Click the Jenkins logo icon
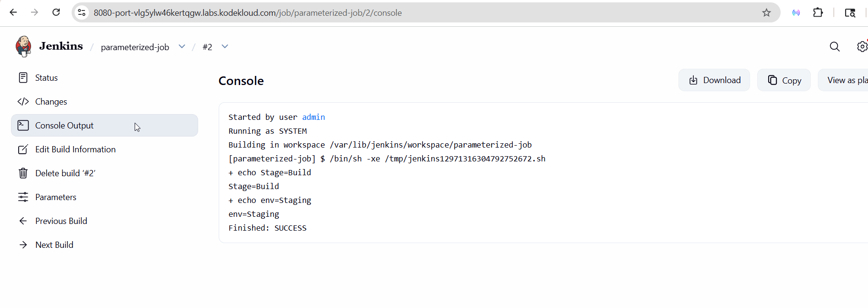The width and height of the screenshot is (868, 308). [x=23, y=46]
